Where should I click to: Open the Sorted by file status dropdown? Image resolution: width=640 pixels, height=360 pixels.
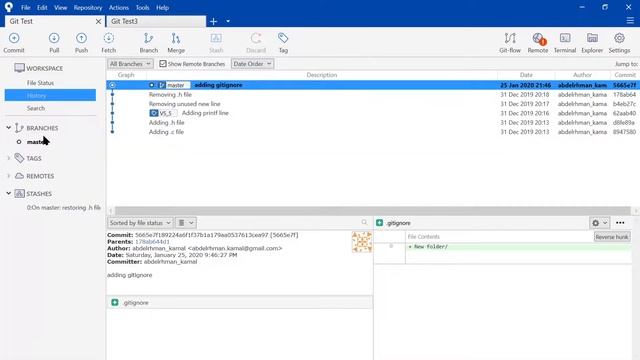tap(140, 223)
